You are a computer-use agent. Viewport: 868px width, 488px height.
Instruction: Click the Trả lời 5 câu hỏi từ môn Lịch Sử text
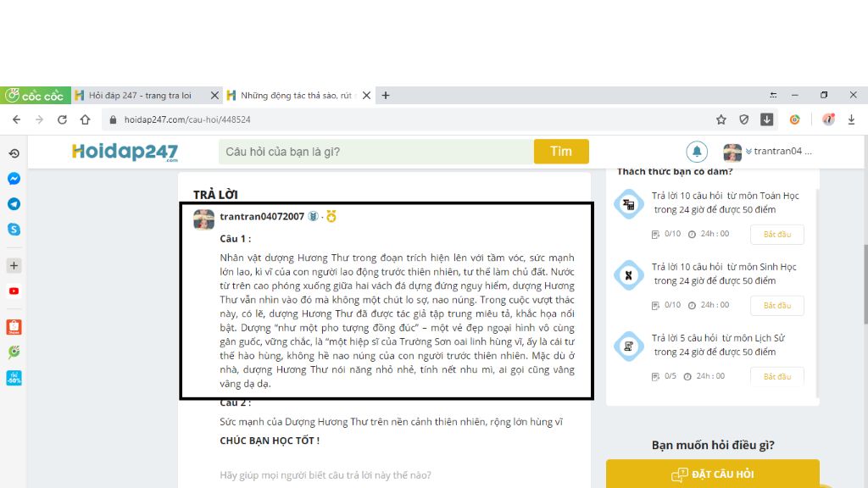[x=718, y=345]
